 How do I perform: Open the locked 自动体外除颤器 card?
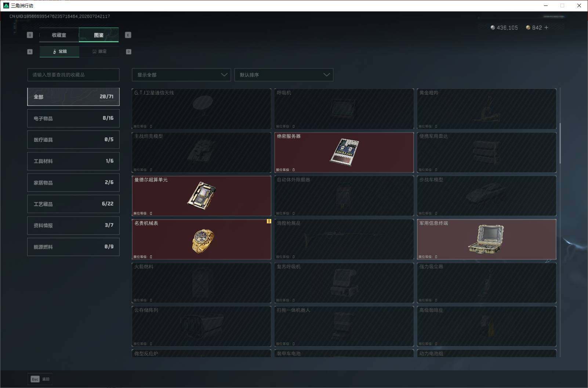pyautogui.click(x=344, y=196)
